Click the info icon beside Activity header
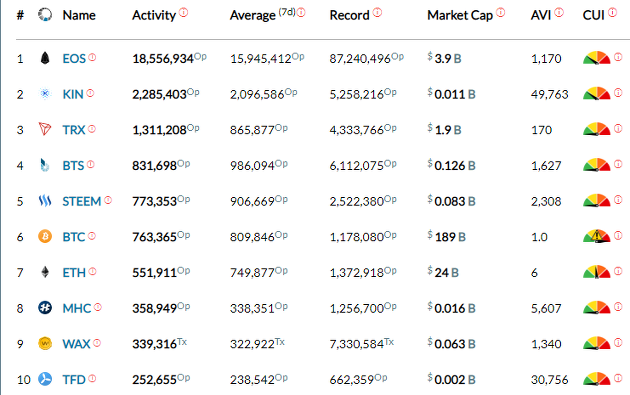Image resolution: width=630 pixels, height=395 pixels. point(184,12)
